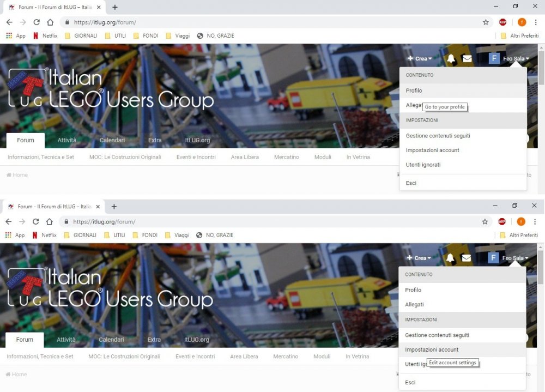Click the back arrow in the upper browser window
This screenshot has width=545, height=392.
pyautogui.click(x=9, y=22)
